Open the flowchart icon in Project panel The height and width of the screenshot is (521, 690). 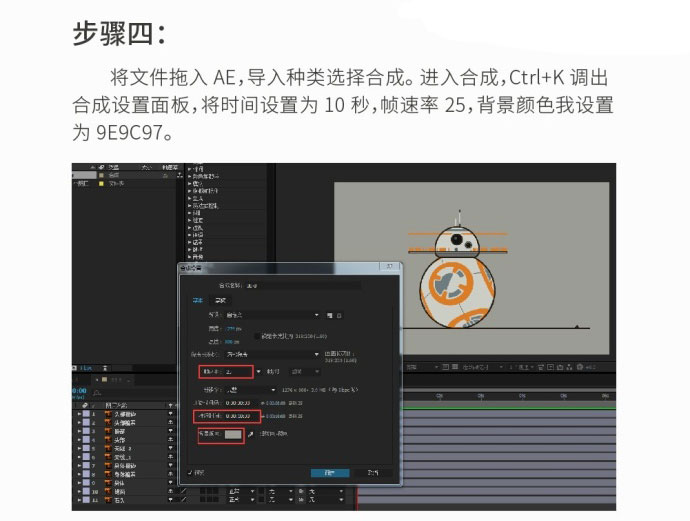(x=180, y=175)
